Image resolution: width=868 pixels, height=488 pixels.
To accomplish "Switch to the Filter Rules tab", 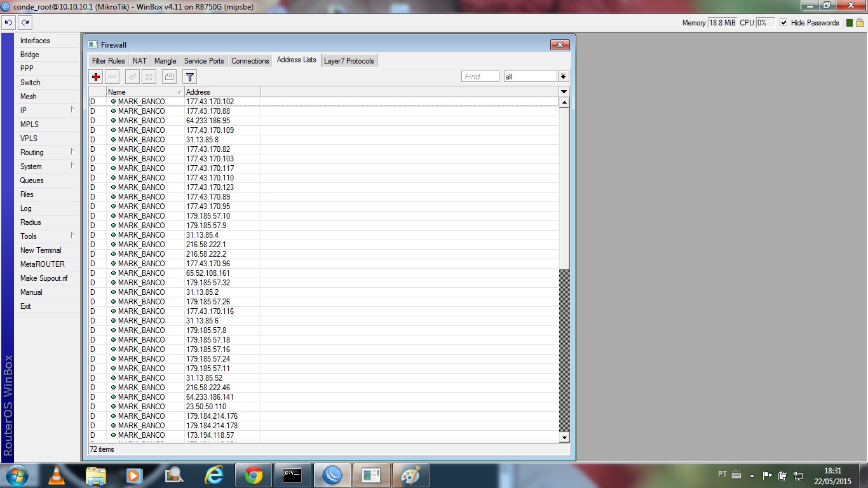I will [x=109, y=61].
